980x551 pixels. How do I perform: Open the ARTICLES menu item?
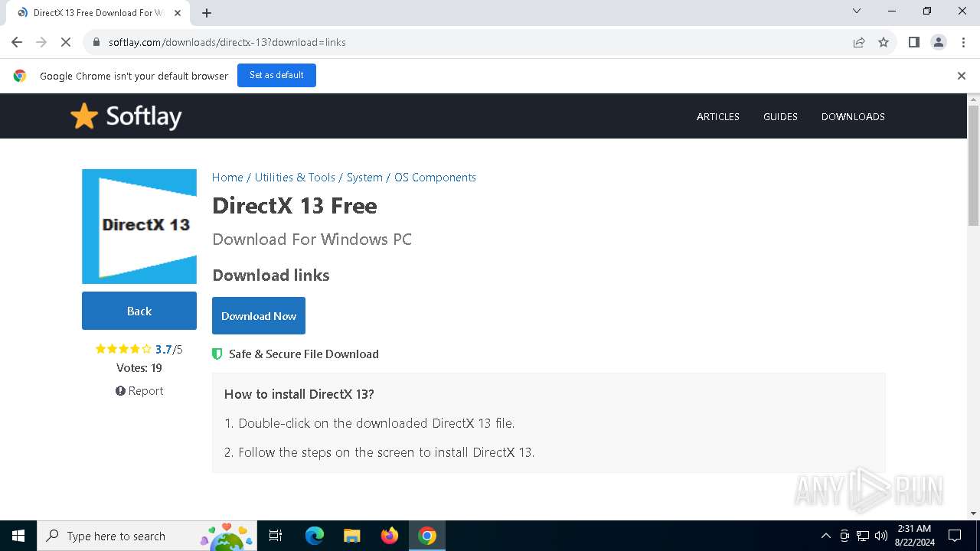pos(718,116)
